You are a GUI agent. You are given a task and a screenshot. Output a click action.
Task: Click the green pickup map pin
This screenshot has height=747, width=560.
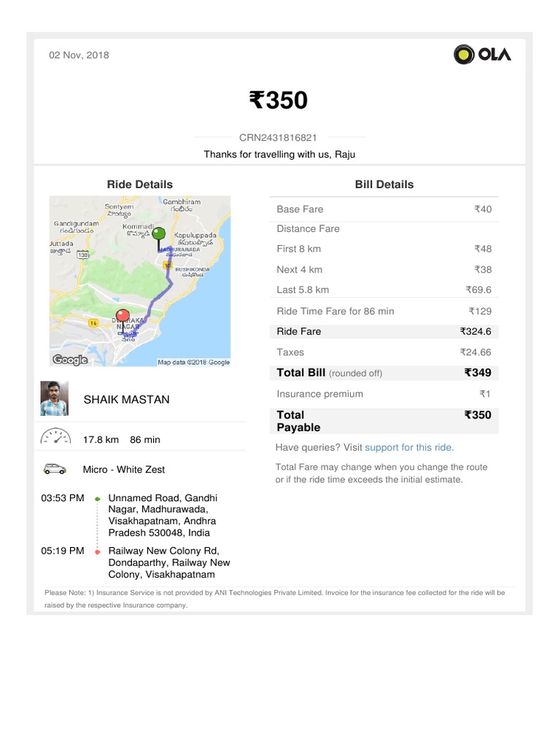pos(159,235)
